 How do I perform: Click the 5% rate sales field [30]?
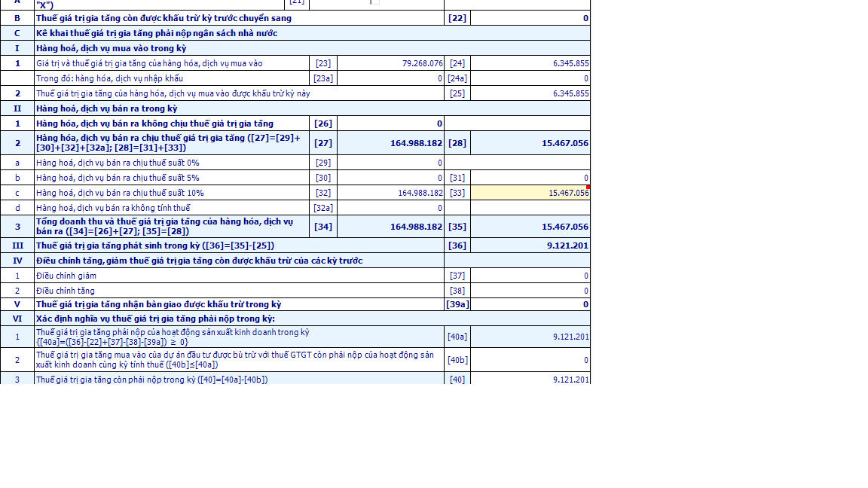(390, 178)
